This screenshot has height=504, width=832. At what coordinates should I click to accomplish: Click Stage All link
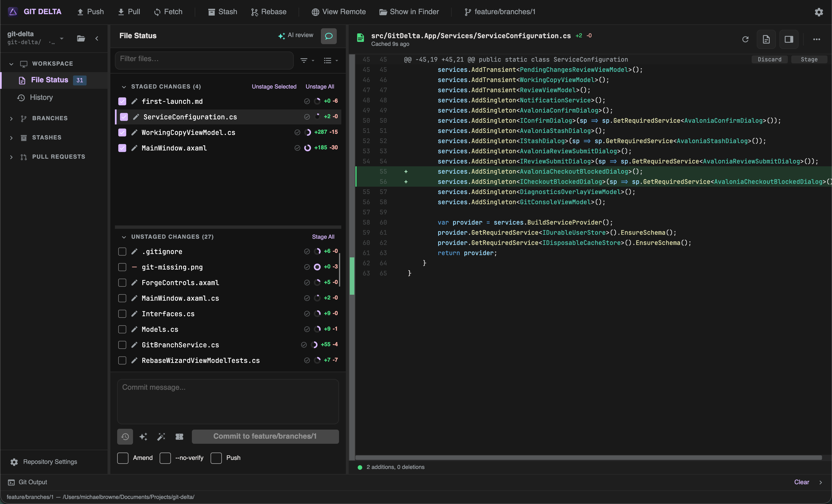click(x=323, y=237)
